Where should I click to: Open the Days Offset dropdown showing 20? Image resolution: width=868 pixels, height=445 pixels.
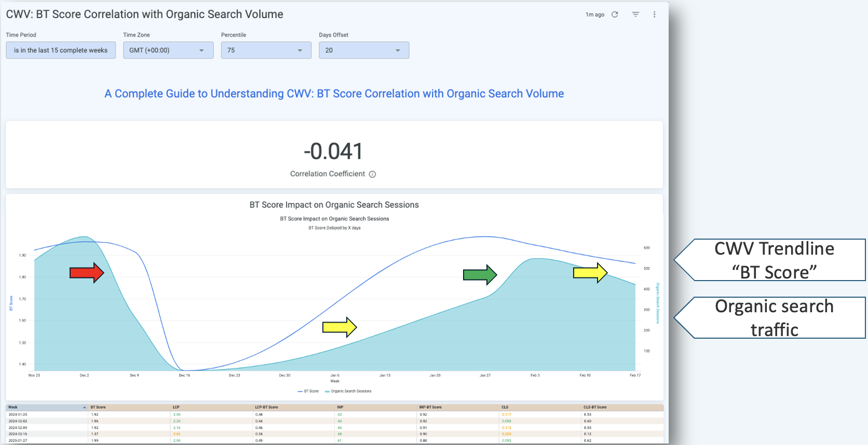point(363,50)
